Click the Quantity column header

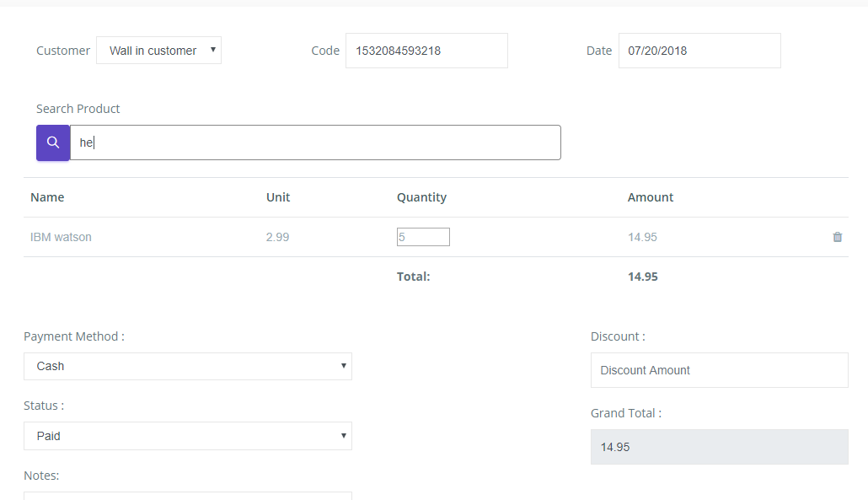pos(421,197)
